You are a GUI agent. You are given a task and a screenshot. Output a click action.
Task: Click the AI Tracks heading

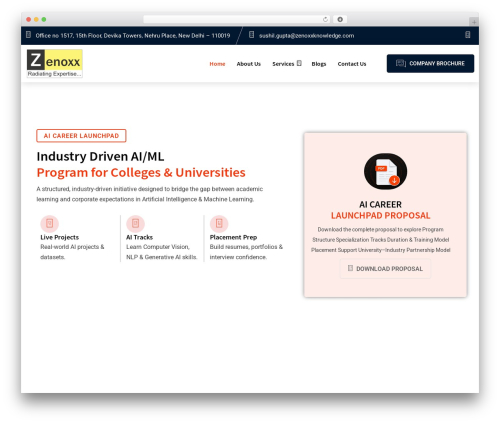coord(139,237)
